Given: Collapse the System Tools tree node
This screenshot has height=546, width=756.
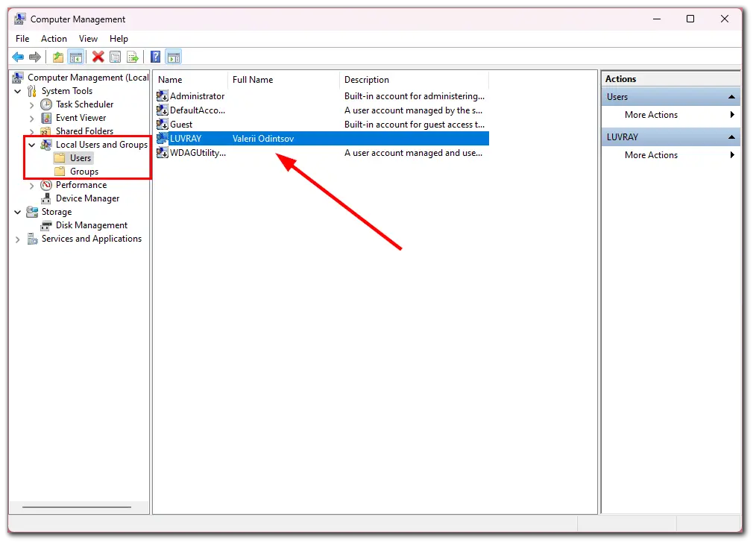Looking at the screenshot, I should point(17,91).
